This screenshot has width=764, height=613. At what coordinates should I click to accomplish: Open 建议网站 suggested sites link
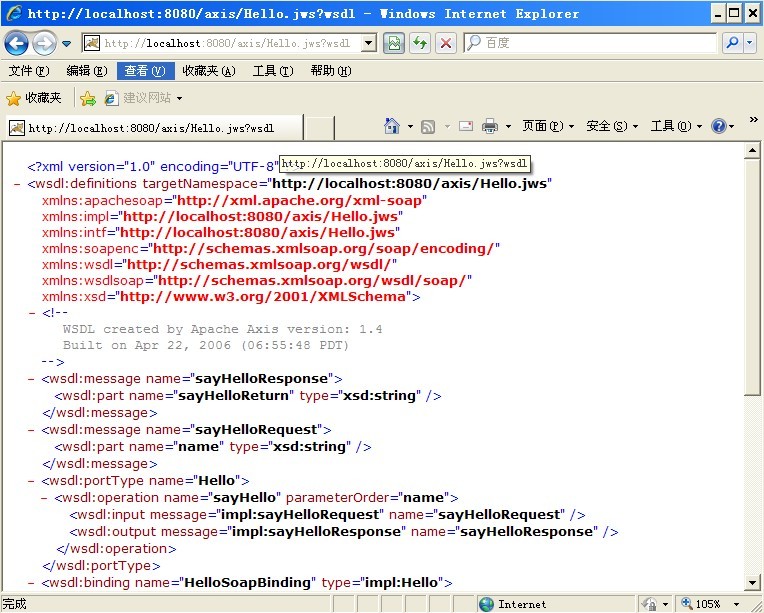tap(139, 98)
